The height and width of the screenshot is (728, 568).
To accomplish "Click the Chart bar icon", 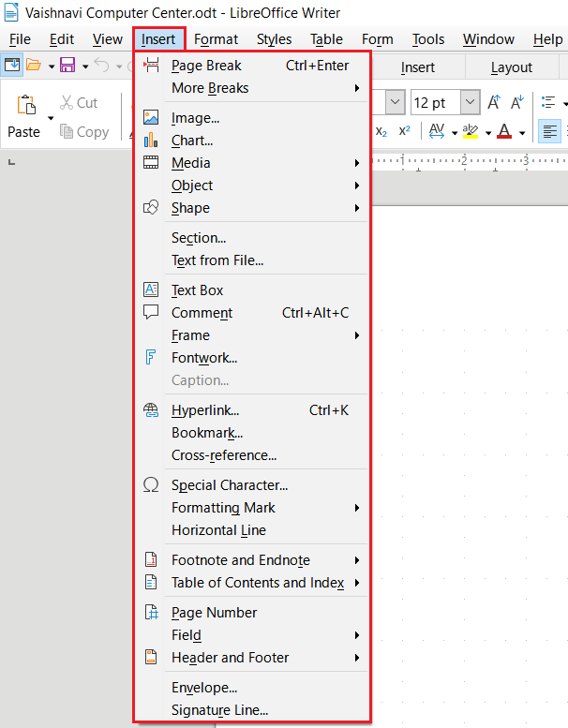I will pos(151,140).
